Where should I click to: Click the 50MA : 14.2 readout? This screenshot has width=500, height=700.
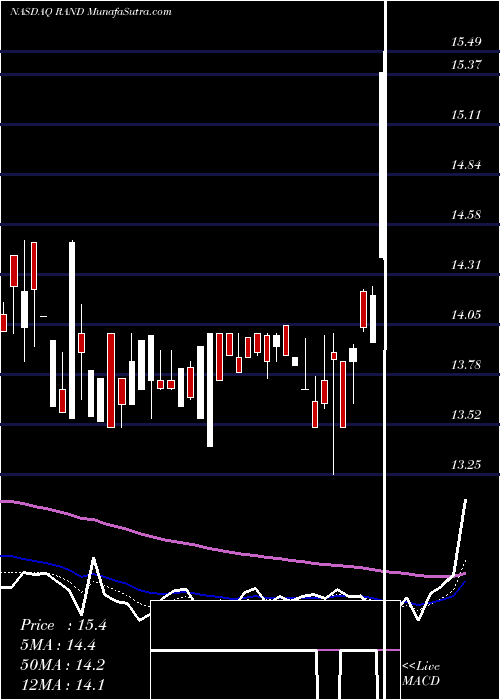62,664
